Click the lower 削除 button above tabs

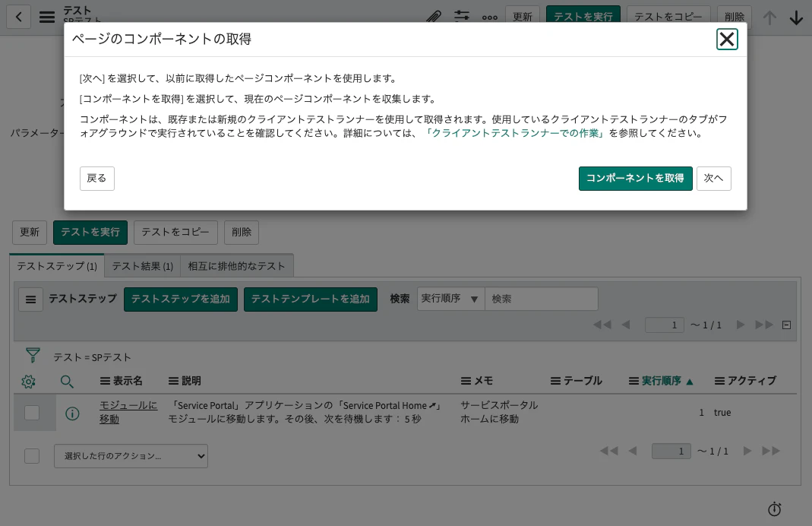[242, 232]
